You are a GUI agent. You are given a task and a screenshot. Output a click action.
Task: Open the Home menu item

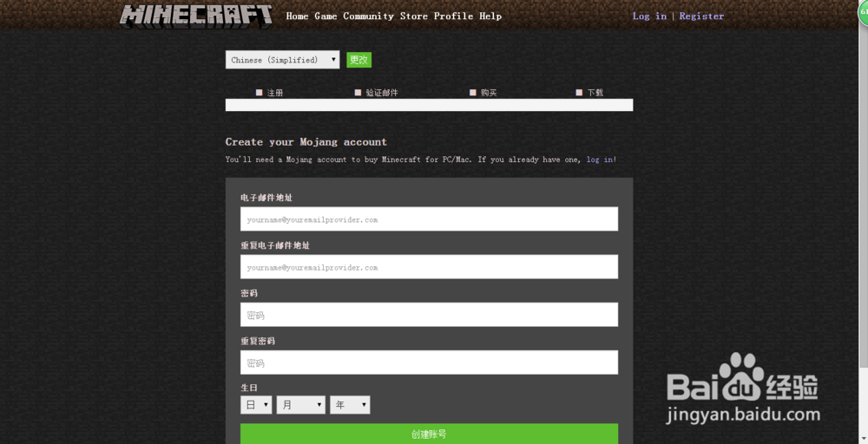pos(297,16)
